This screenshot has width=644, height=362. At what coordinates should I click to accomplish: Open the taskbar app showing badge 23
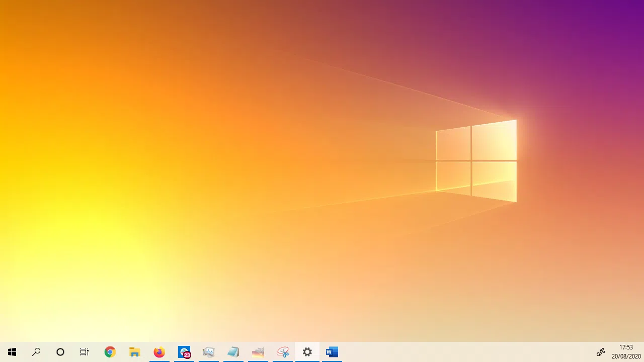[x=184, y=352]
